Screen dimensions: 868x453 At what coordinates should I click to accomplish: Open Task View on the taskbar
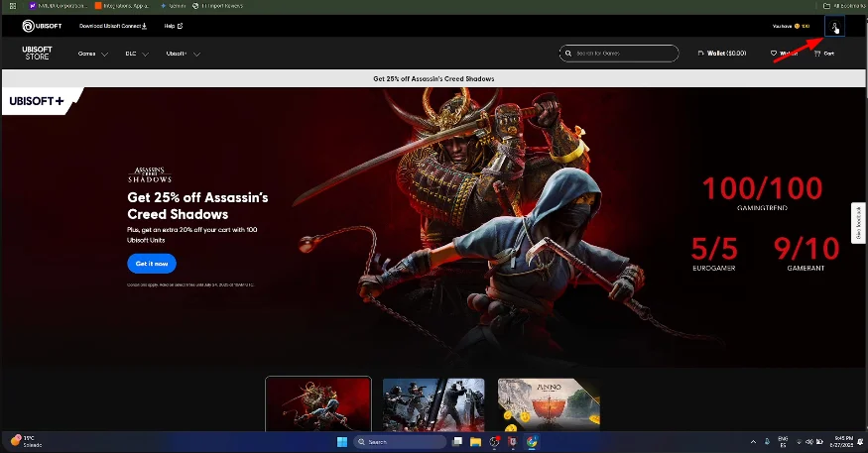coord(457,441)
